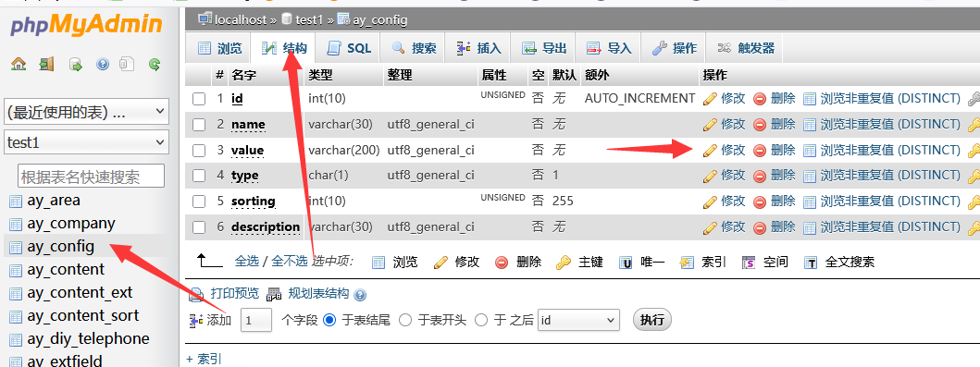Click the 全选 link

click(246, 262)
